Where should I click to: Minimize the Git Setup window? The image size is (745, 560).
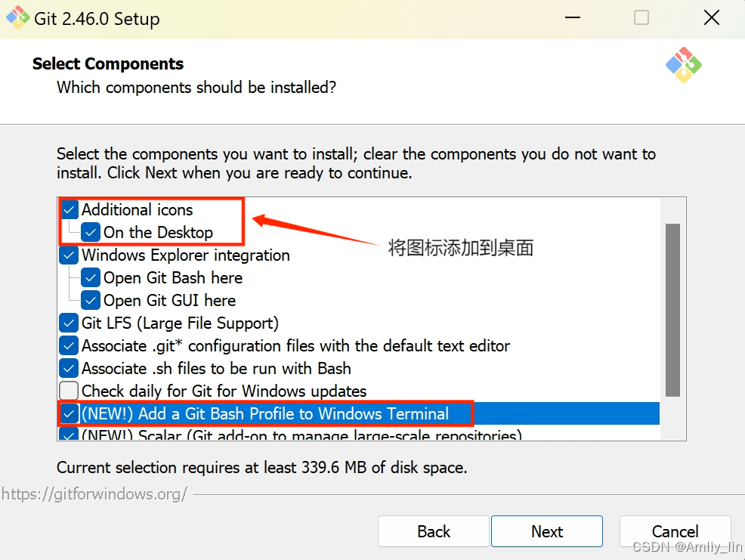point(573,17)
